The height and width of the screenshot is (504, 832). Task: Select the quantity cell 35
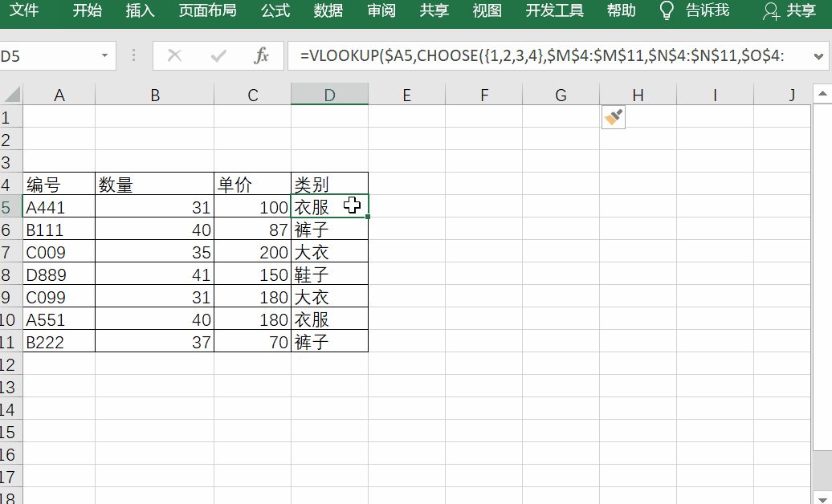tap(154, 251)
